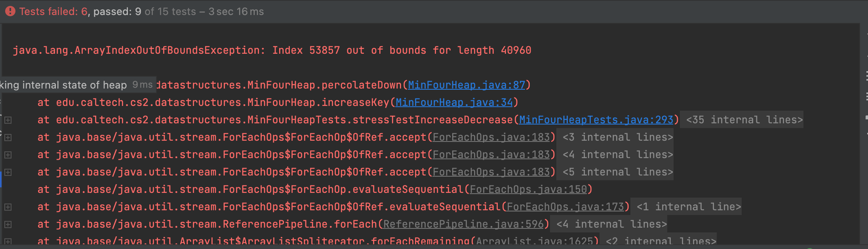Jump to MinFourHeap.java:34 source link
This screenshot has width=868, height=249.
(x=454, y=103)
